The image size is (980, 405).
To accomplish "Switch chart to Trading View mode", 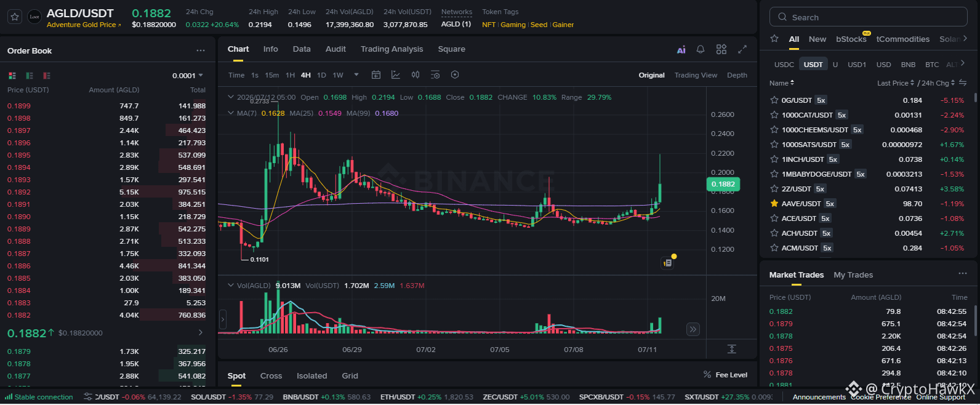I will 696,75.
